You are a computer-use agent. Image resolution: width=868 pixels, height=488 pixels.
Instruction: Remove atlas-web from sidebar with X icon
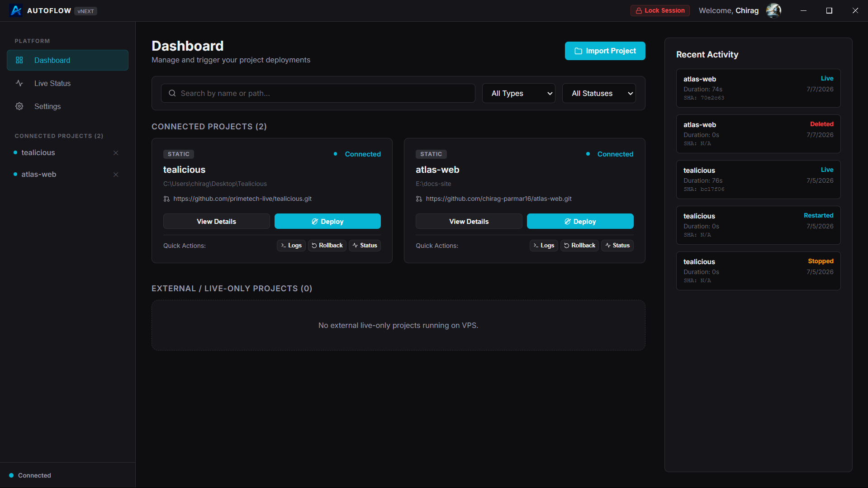point(116,175)
